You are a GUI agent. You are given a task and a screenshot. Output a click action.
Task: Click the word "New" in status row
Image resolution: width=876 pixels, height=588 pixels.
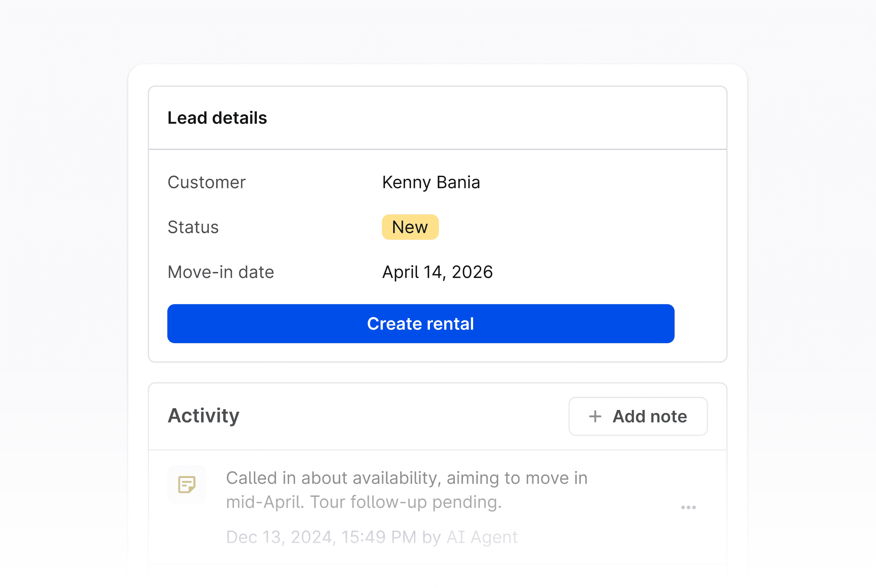pos(410,227)
